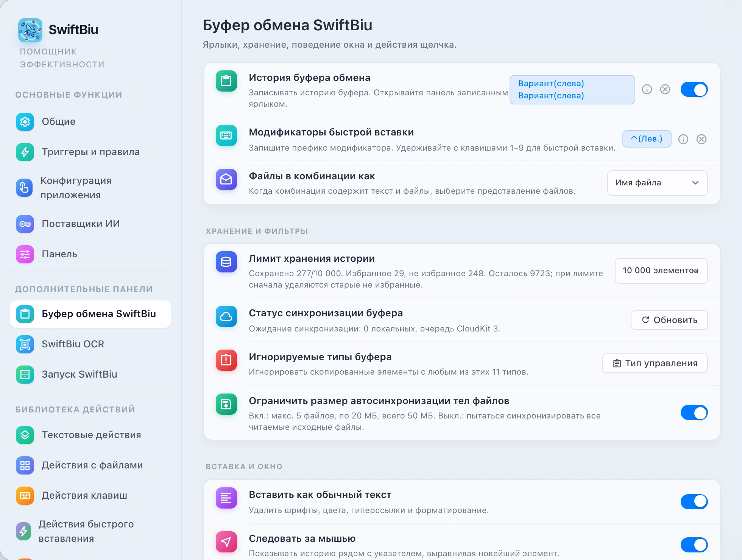This screenshot has width=742, height=560.
Task: Disable Вставить как обычный текст
Action: tap(694, 502)
